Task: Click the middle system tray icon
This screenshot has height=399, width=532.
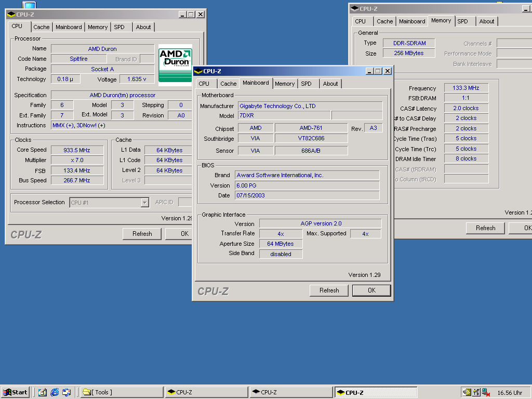Action: [x=476, y=392]
